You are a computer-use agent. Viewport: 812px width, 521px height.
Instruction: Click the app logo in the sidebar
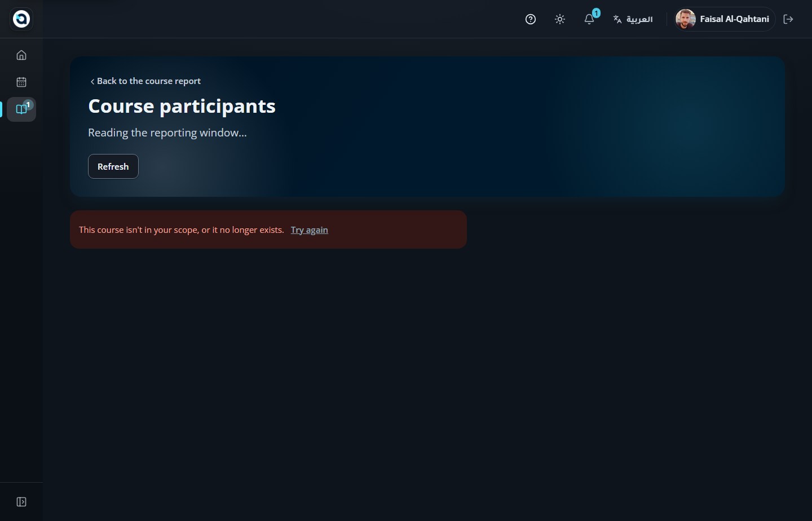click(x=21, y=19)
